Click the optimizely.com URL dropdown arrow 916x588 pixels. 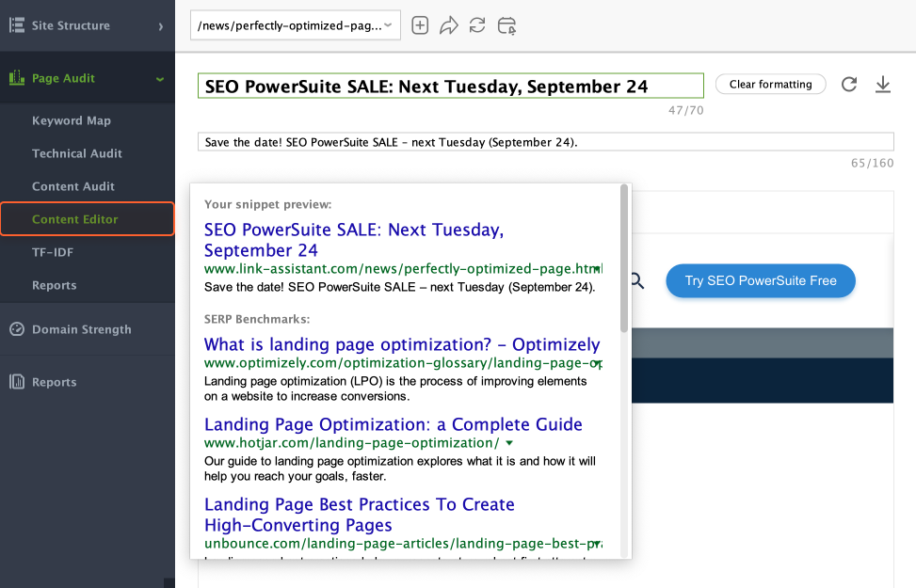coord(598,363)
